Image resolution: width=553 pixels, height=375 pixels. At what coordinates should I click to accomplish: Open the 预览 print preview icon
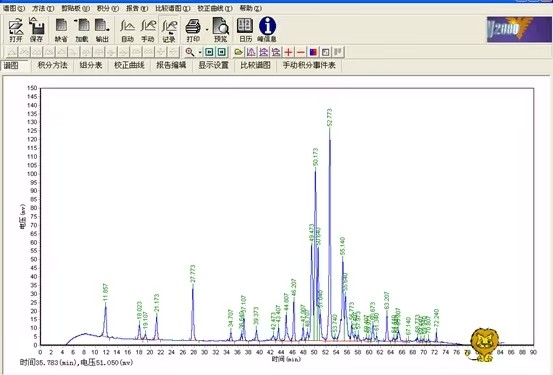220,30
